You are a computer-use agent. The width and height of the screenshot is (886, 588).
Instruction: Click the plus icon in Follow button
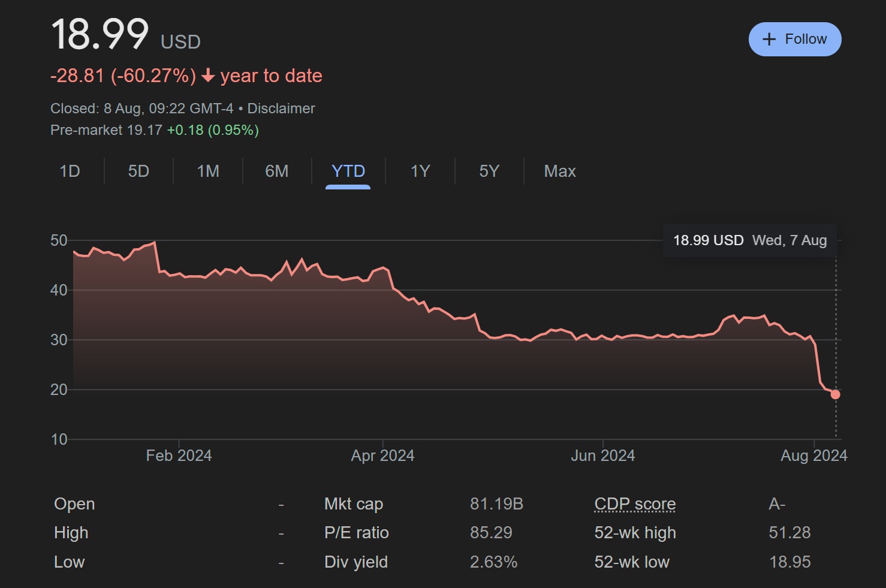click(769, 40)
